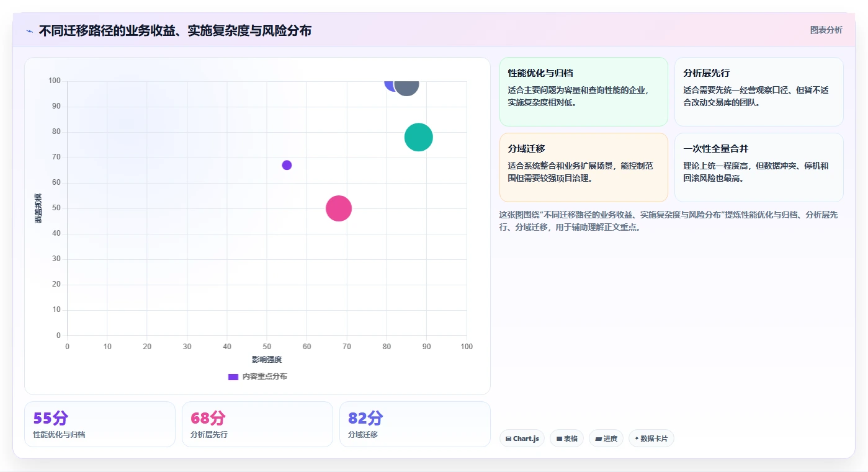Viewport: 868px width, 472px height.
Task: Select the 55分 score card
Action: [x=100, y=424]
